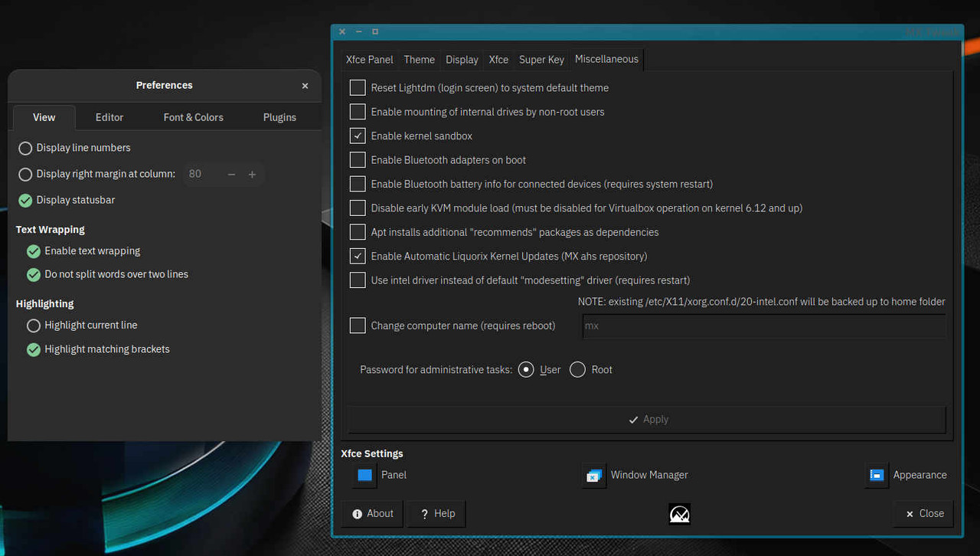Switch to Theme tab
Screen dimensions: 980x556
tap(420, 60)
